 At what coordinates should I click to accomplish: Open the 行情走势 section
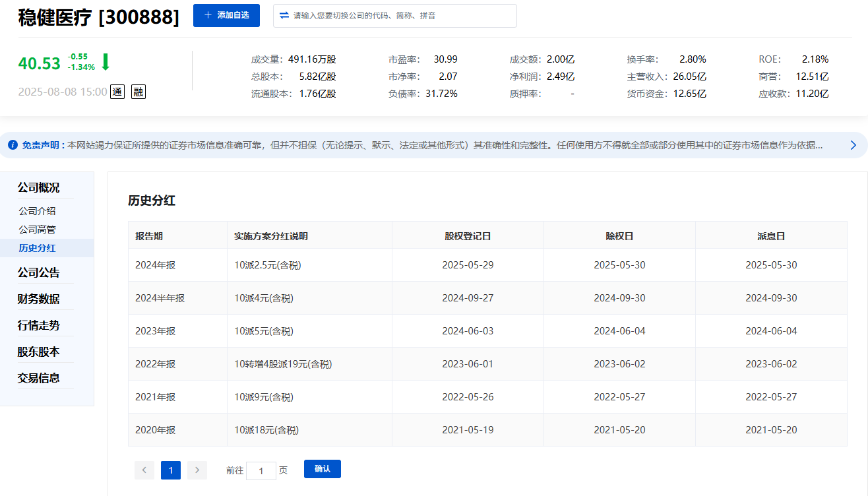tap(38, 325)
